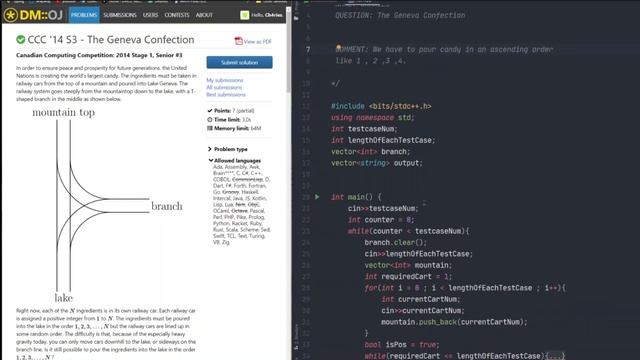Click the yellow lightbulb intention icon on line 7
Viewport: 640px width, 360px height.
click(x=338, y=48)
